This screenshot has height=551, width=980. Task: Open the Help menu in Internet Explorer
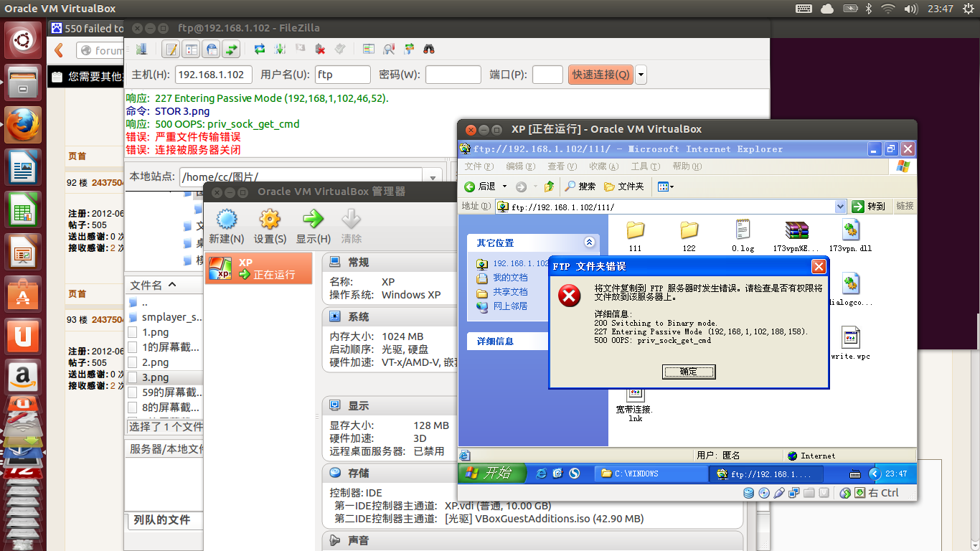687,166
